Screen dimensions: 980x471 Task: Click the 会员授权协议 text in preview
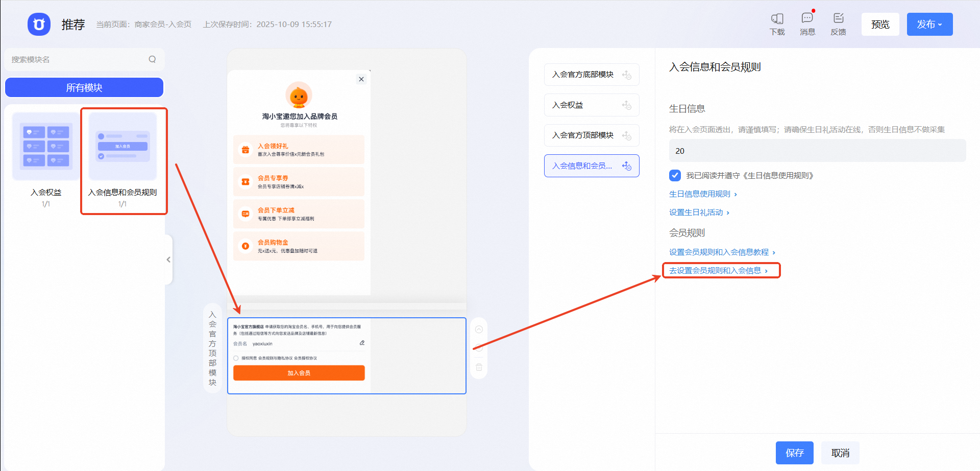click(305, 358)
